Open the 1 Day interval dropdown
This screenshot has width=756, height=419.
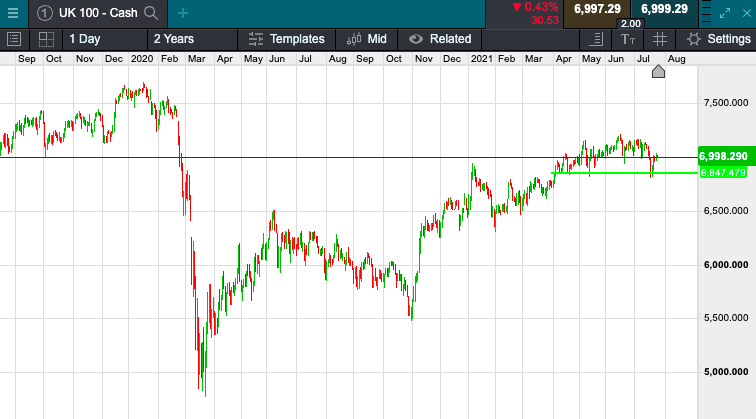tap(105, 39)
